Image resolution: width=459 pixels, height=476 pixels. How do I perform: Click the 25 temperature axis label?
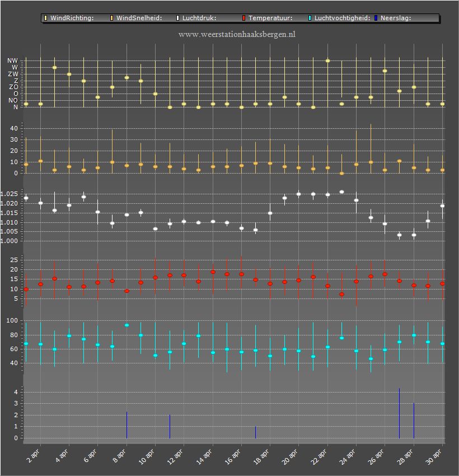(x=14, y=260)
